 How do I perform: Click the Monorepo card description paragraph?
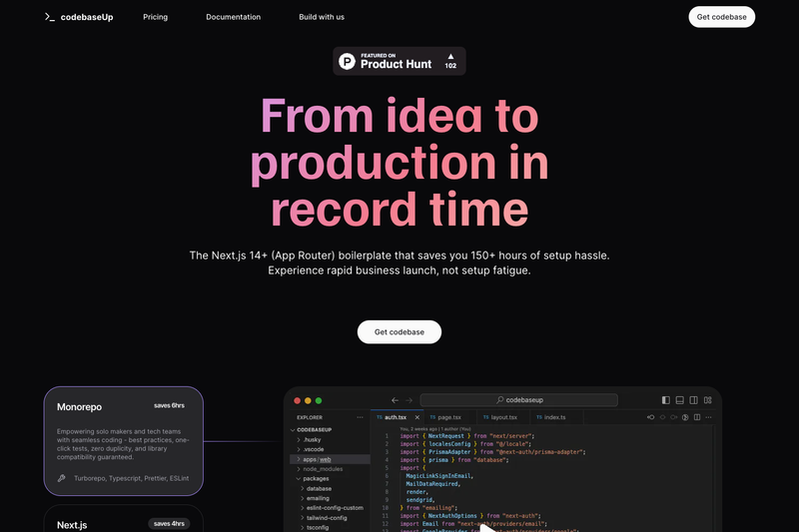coord(123,444)
